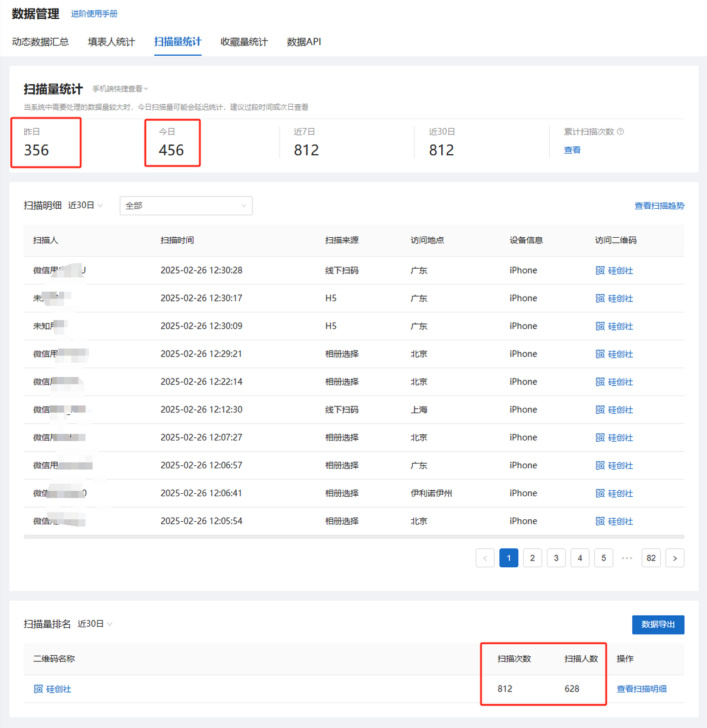Click the 上海 location cell

pyautogui.click(x=419, y=410)
